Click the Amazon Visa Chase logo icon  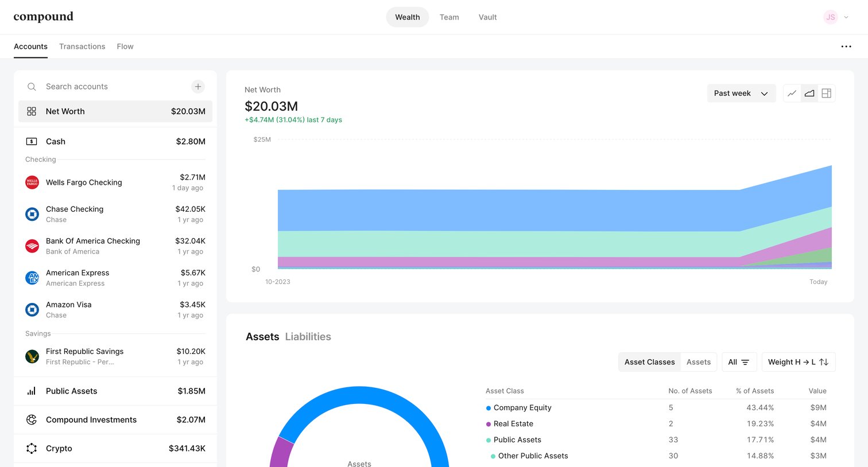pyautogui.click(x=32, y=310)
